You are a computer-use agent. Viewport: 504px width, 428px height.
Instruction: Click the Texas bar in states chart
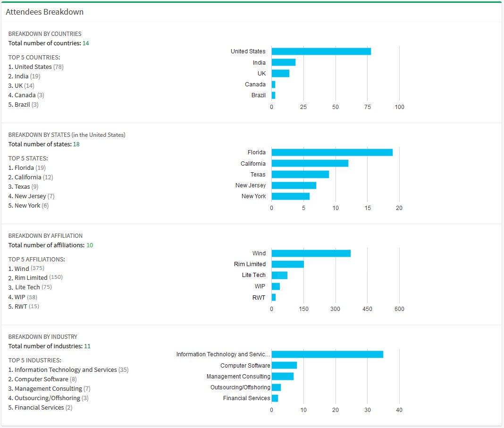pos(300,175)
